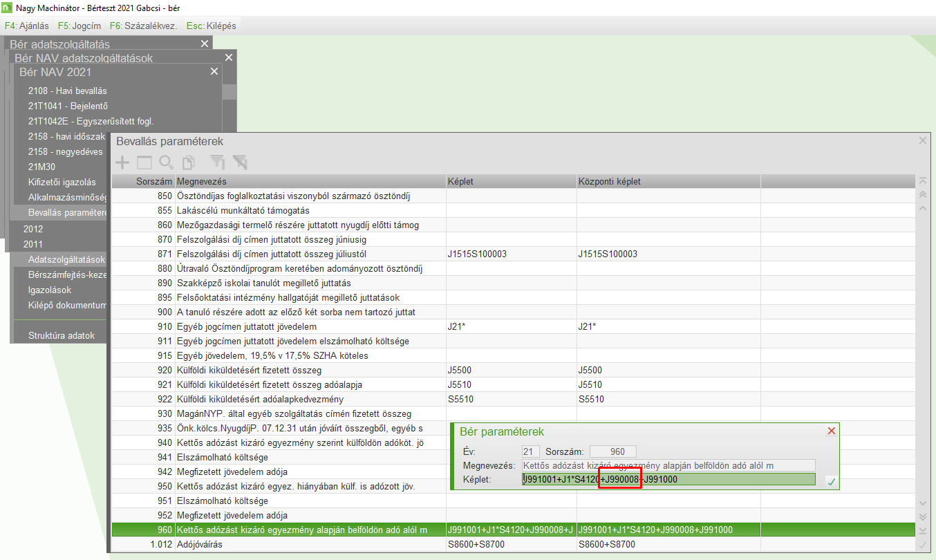936x560 pixels.
Task: Select row 921 Külföldi kiküldetésért adóalapja
Action: coord(512,384)
